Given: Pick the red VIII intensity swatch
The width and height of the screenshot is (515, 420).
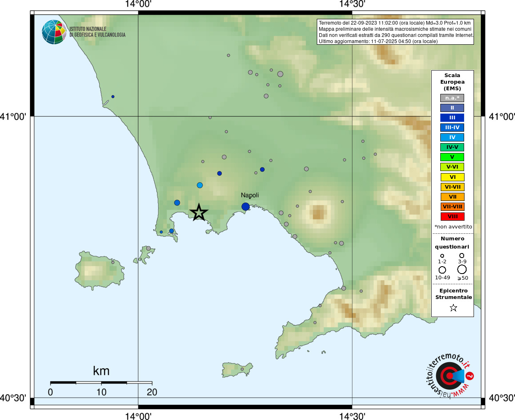Looking at the screenshot, I should click(452, 217).
